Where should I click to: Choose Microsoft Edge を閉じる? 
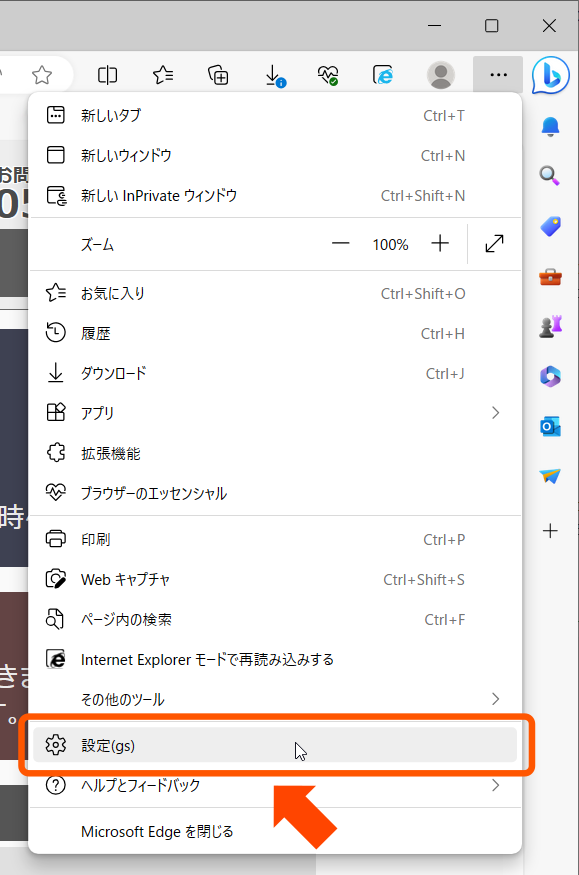click(274, 832)
